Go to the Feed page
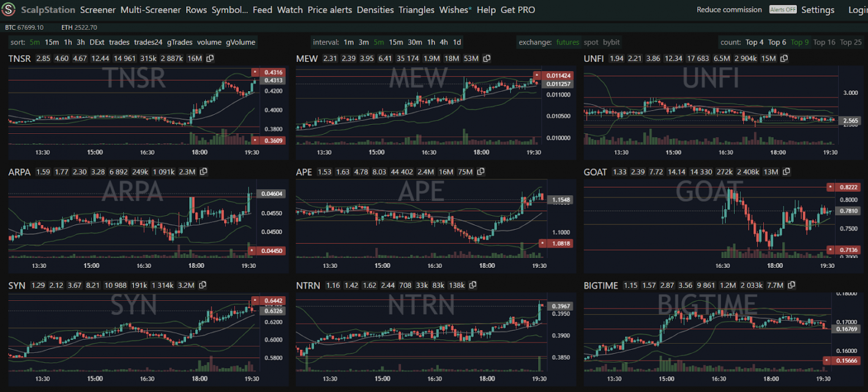Image resolution: width=868 pixels, height=392 pixels. [x=263, y=10]
